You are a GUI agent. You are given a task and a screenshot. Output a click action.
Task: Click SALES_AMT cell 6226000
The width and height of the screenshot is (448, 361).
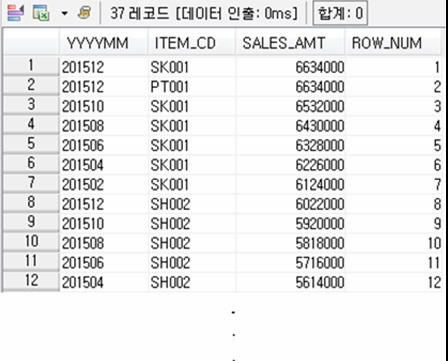pyautogui.click(x=290, y=165)
